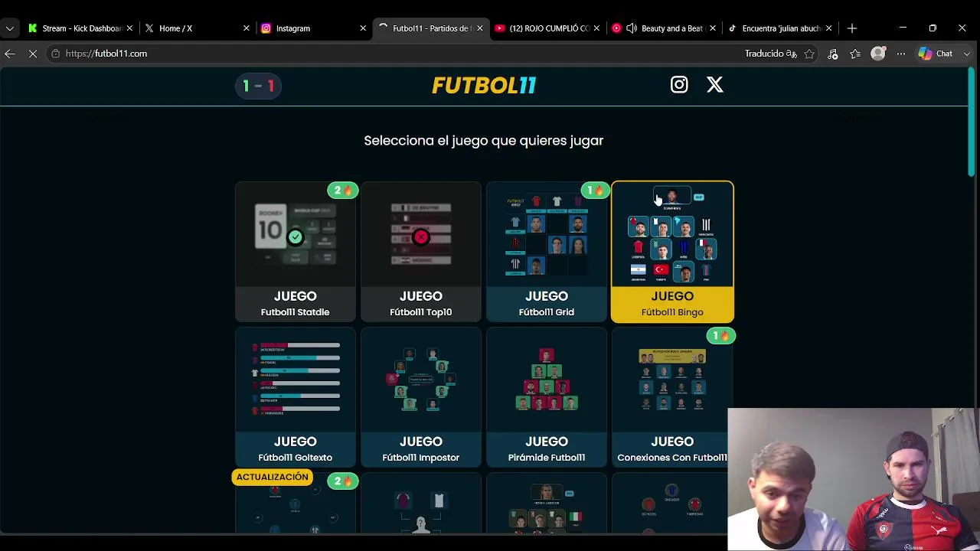The width and height of the screenshot is (980, 551).
Task: Mute the Beauty and a Beat tab audio
Action: (632, 28)
